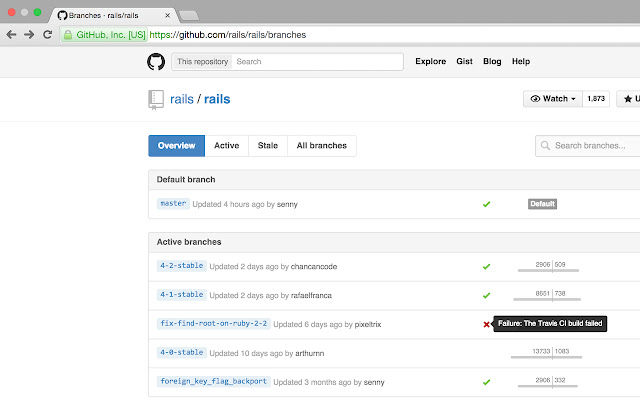Open the fix-find-root-on-ruby-2-2 branch

pyautogui.click(x=213, y=324)
